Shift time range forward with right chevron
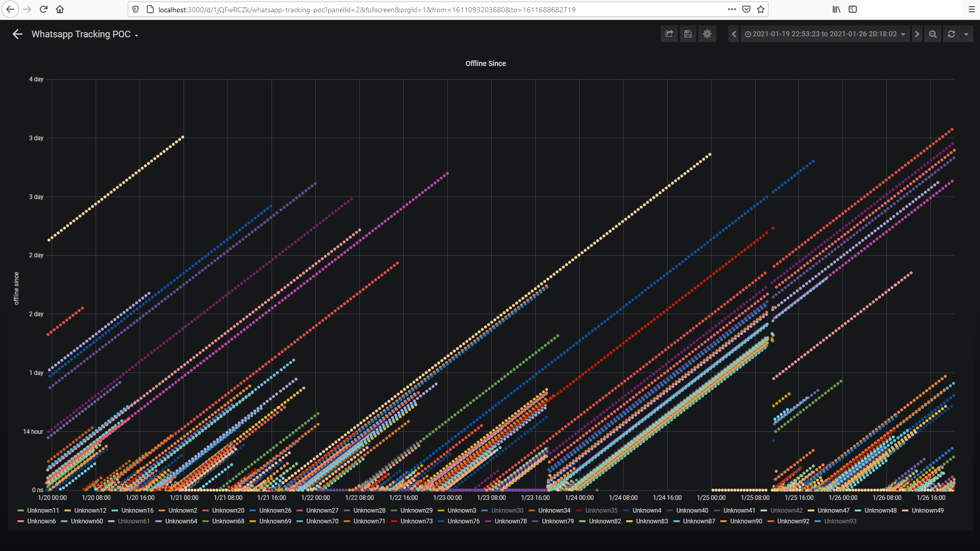Image resolution: width=980 pixels, height=551 pixels. point(917,34)
